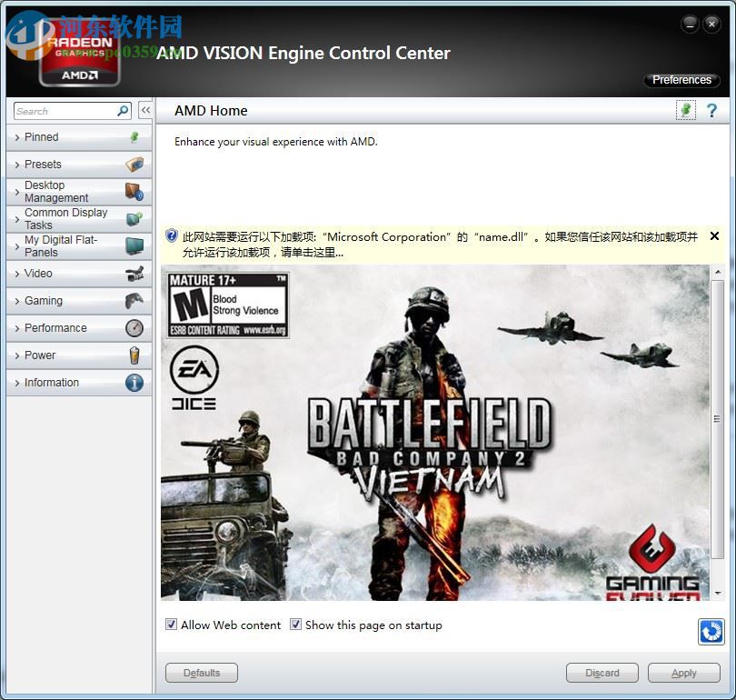The width and height of the screenshot is (736, 700).
Task: Uncheck Allow Web content
Action: point(172,625)
